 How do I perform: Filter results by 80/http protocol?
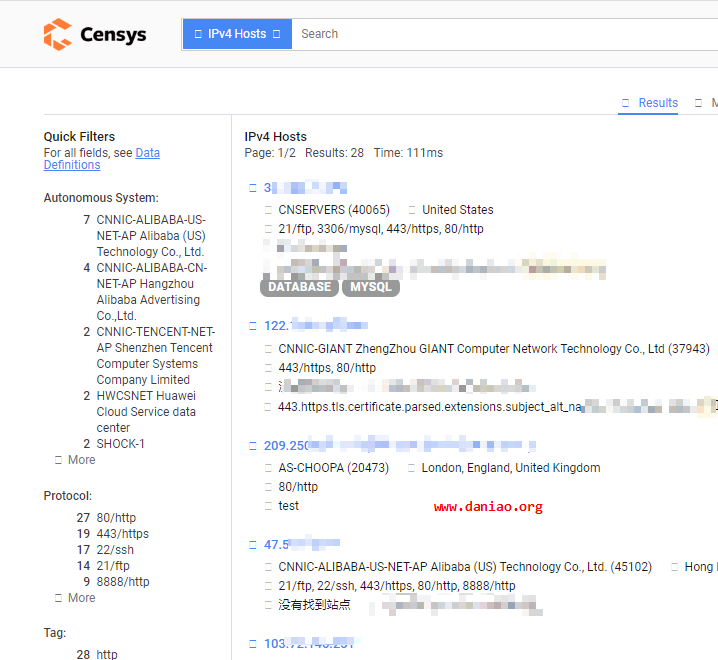click(x=115, y=518)
